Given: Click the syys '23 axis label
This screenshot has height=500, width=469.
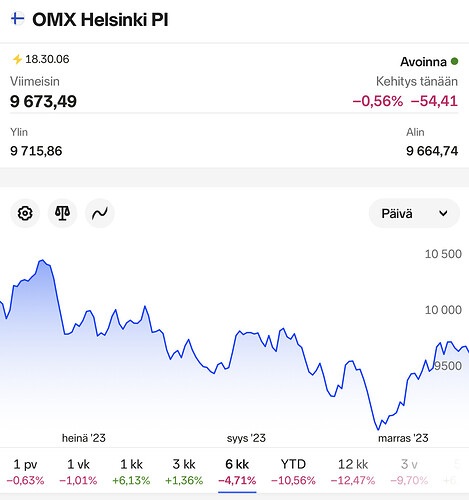Looking at the screenshot, I should point(246,438).
